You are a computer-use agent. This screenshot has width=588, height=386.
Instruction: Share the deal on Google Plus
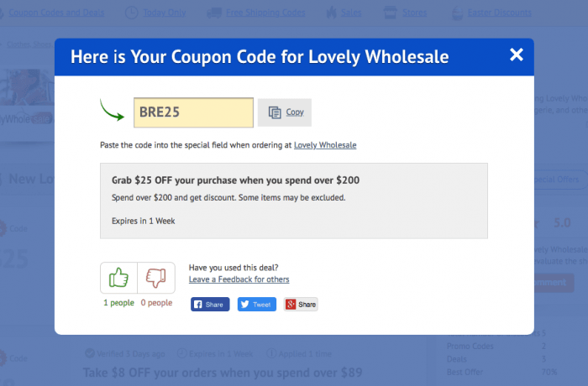click(301, 305)
